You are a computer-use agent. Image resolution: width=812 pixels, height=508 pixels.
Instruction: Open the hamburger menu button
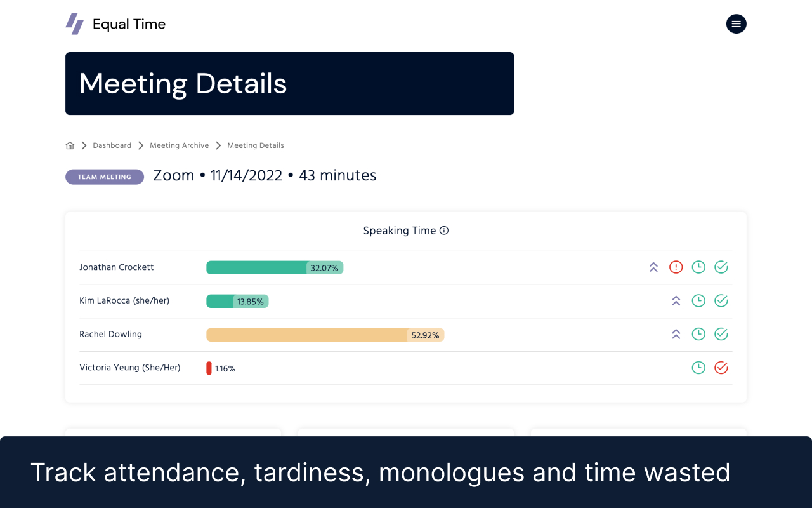(x=736, y=24)
